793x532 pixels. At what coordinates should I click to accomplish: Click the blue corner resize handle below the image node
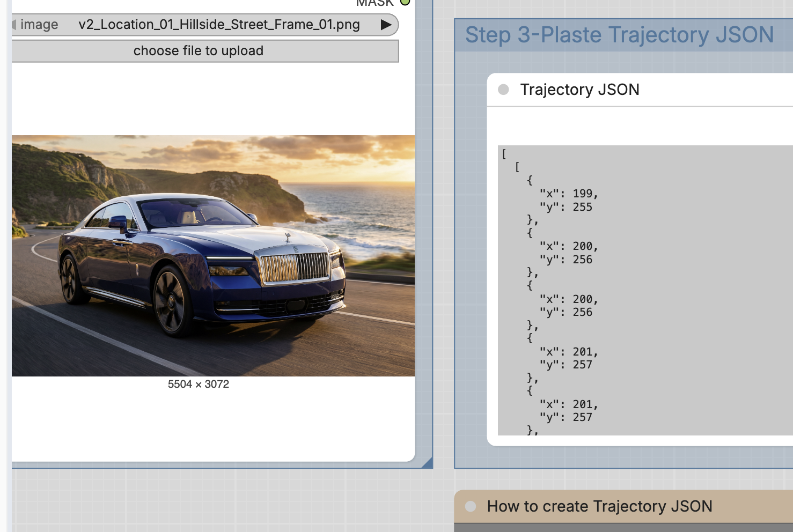tap(428, 463)
